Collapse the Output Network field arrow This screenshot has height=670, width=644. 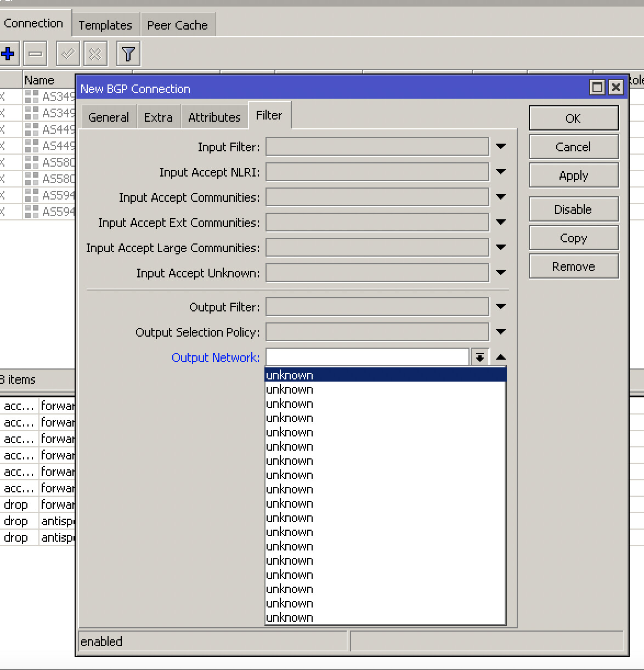pos(500,357)
